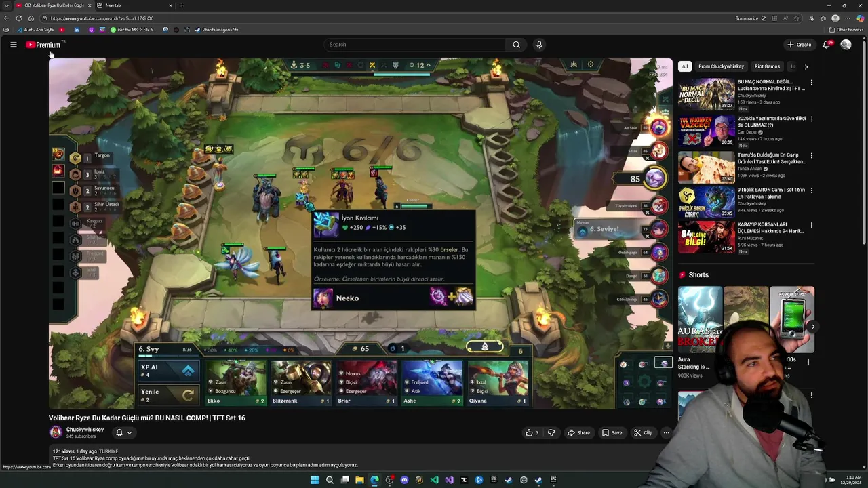The width and height of the screenshot is (868, 488).
Task: Play Temu'da Bulduğum video thumbnail
Action: click(707, 167)
